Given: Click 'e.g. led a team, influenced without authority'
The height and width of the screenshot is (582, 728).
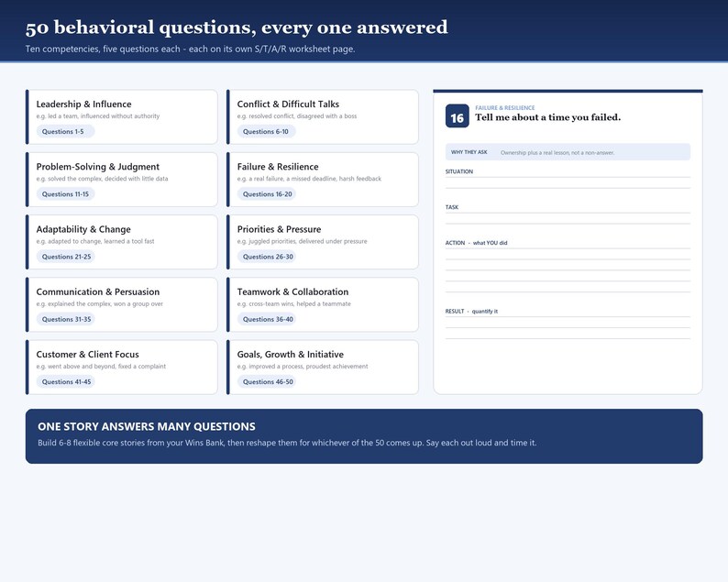Looking at the screenshot, I should (98, 116).
